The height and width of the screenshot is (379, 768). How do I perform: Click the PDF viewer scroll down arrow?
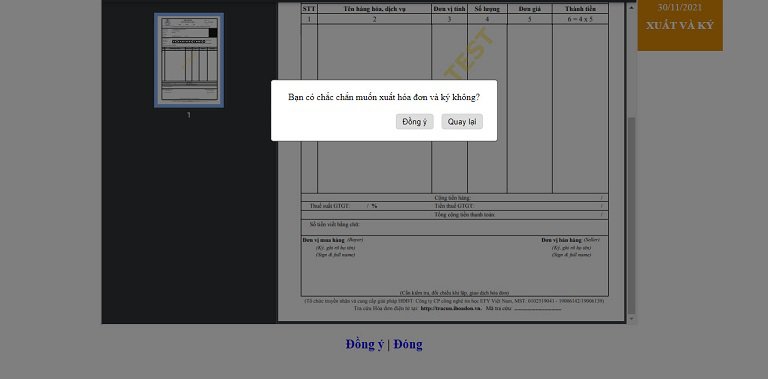pyautogui.click(x=631, y=318)
